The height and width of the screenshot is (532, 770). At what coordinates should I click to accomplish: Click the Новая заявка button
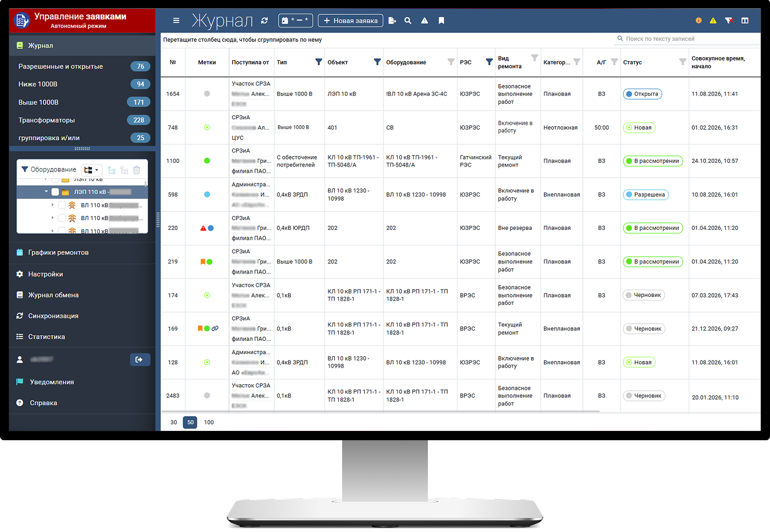coord(350,21)
